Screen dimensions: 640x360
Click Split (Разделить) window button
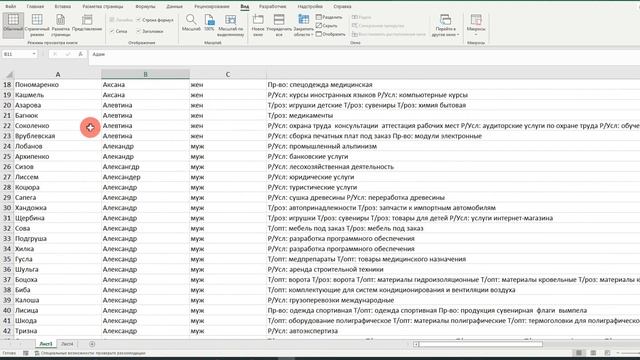click(x=329, y=17)
